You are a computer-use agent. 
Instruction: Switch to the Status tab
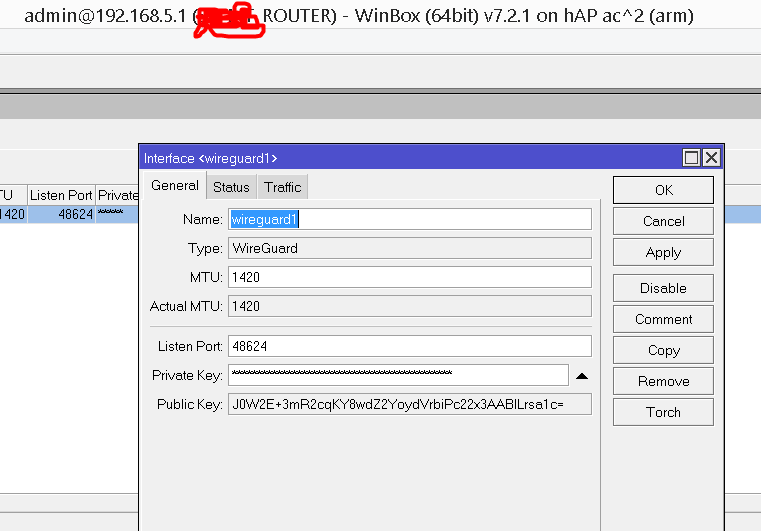click(231, 187)
